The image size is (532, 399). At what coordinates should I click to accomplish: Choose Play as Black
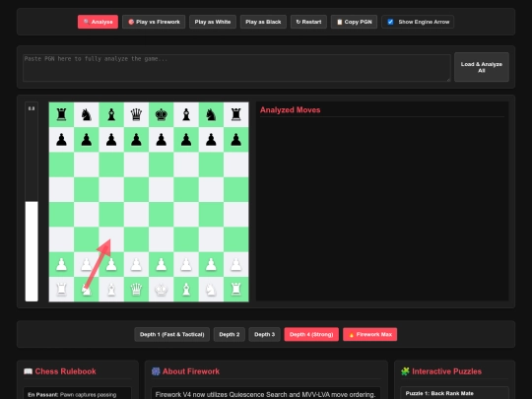click(x=263, y=22)
